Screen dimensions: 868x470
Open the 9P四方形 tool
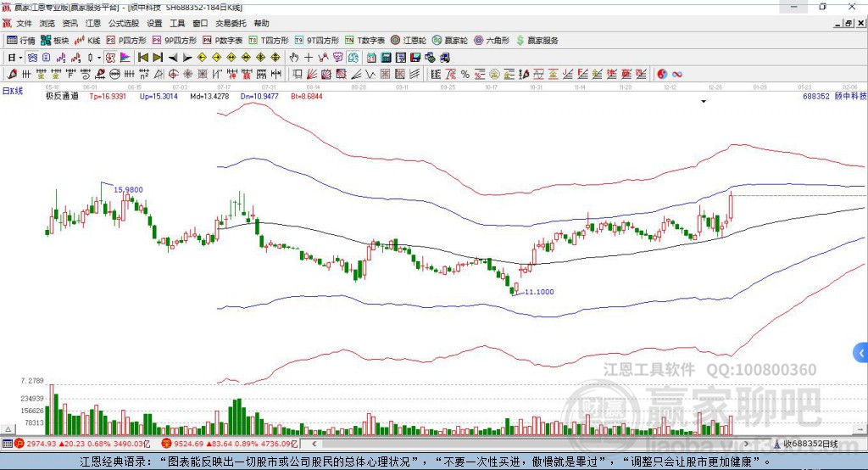coord(175,41)
